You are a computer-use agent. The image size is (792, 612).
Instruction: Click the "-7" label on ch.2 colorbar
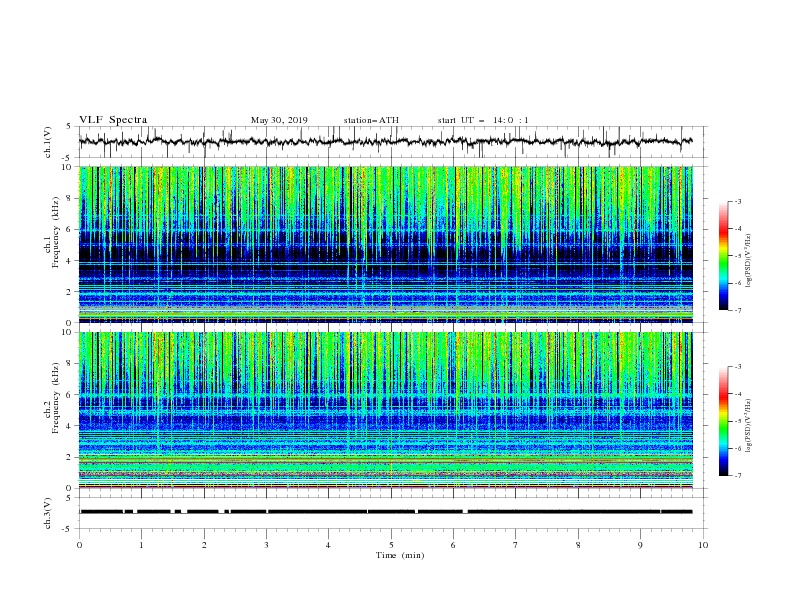click(x=737, y=475)
